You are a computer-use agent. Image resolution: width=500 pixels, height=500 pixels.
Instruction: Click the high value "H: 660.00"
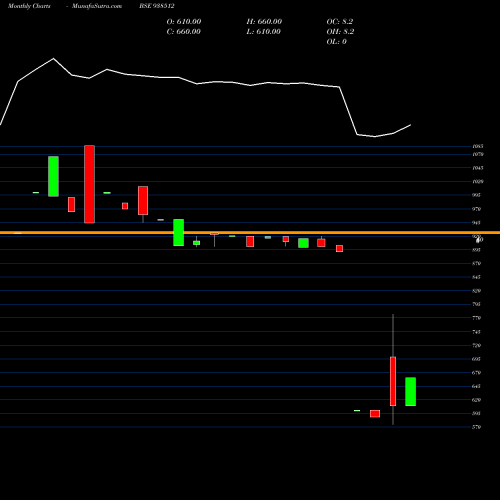click(264, 22)
